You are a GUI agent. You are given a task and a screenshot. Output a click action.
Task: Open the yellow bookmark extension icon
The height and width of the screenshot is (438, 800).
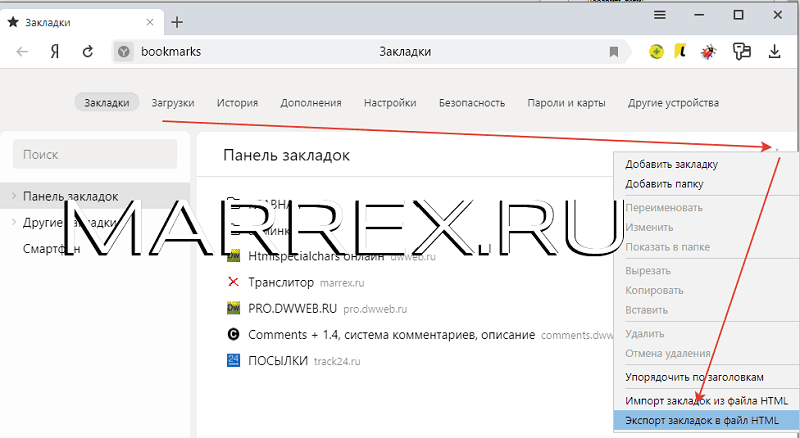pos(680,51)
